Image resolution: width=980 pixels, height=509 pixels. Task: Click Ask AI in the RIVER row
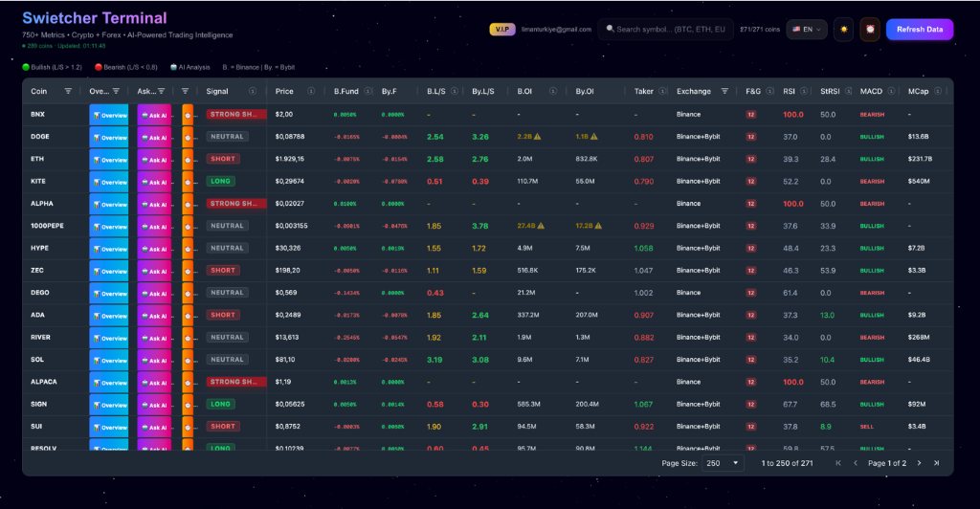point(154,338)
